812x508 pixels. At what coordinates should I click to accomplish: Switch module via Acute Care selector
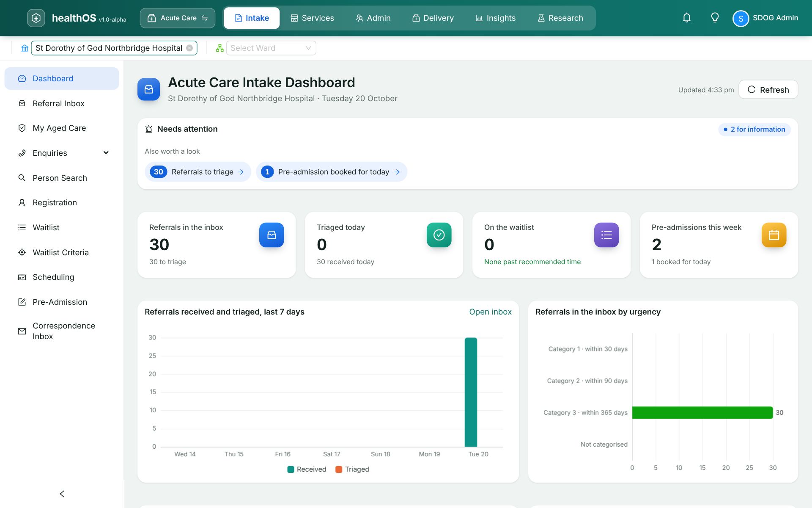(178, 18)
